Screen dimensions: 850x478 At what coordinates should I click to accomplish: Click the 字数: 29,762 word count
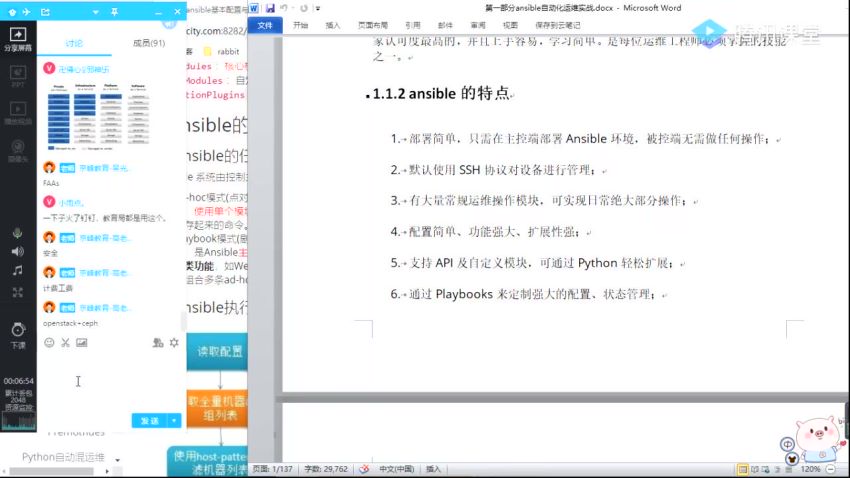pos(326,469)
